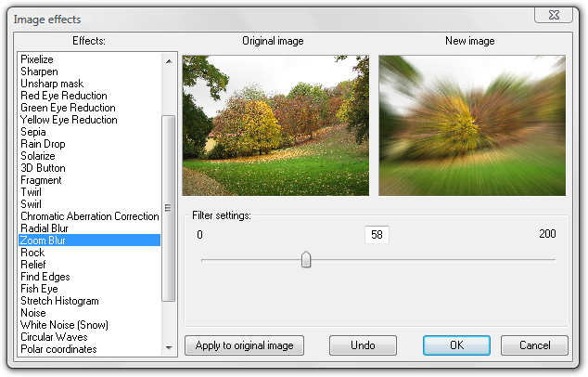Select Yellow Eye Reduction effect
588x377 pixels.
click(x=89, y=120)
